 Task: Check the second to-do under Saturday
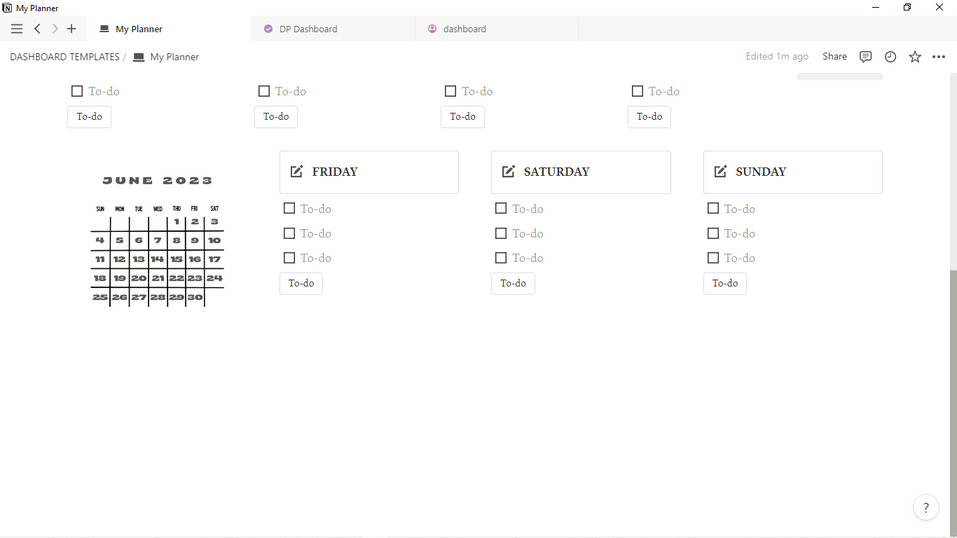[x=501, y=233]
